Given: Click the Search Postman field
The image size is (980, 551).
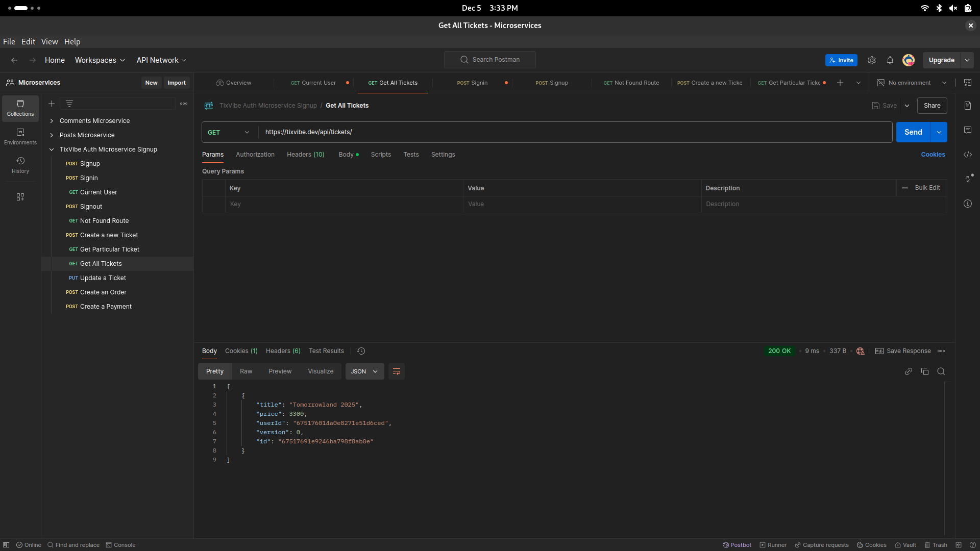Looking at the screenshot, I should (490, 60).
